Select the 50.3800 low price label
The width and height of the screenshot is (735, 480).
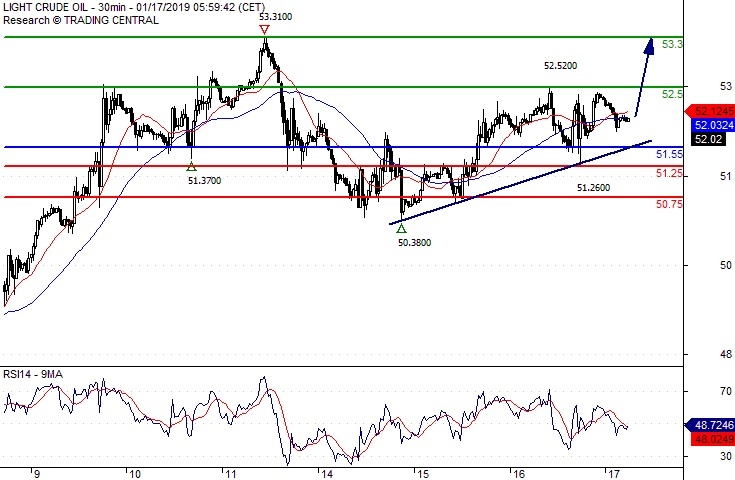[414, 243]
